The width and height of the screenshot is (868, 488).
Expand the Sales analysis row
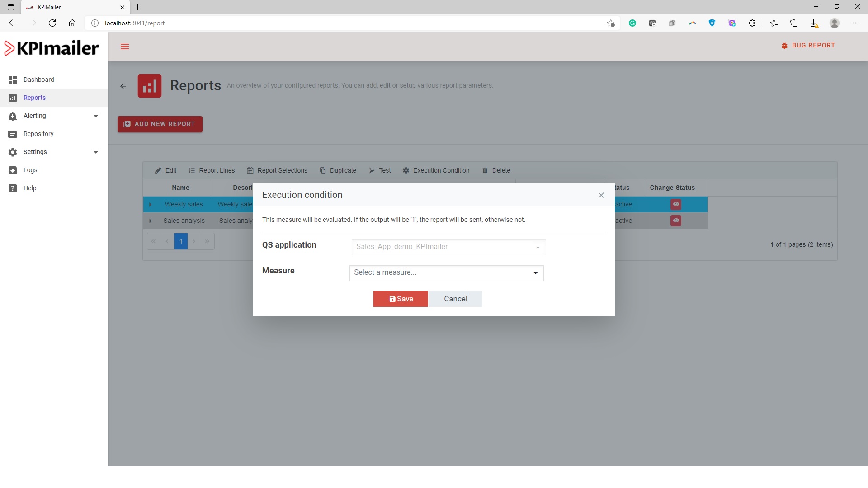[x=151, y=221]
